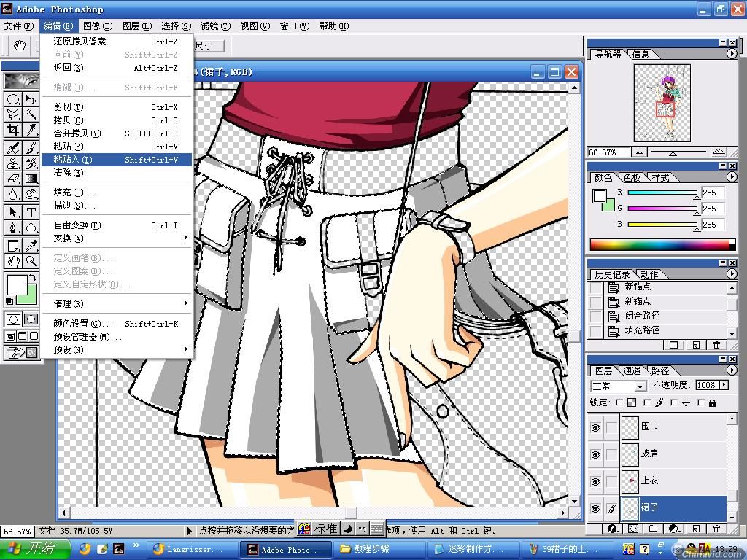Click Jump to ImageReady button
The width and height of the screenshot is (747, 560).
click(21, 353)
